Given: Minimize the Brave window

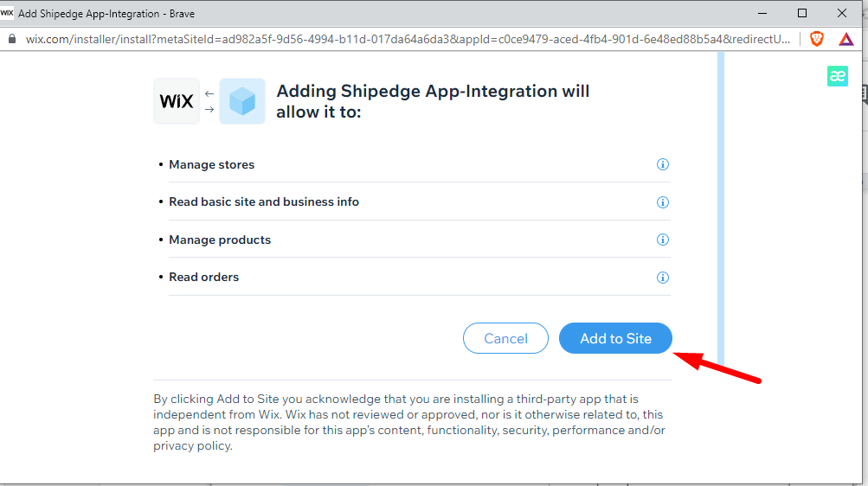Looking at the screenshot, I should coord(762,13).
